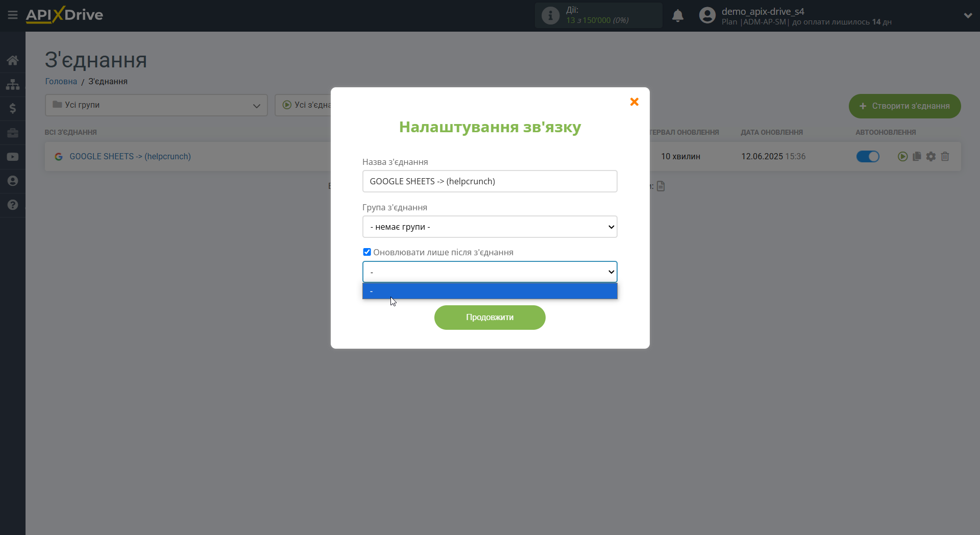Click the Дії usage counter
The height and width of the screenshot is (535, 980).
pos(599,15)
